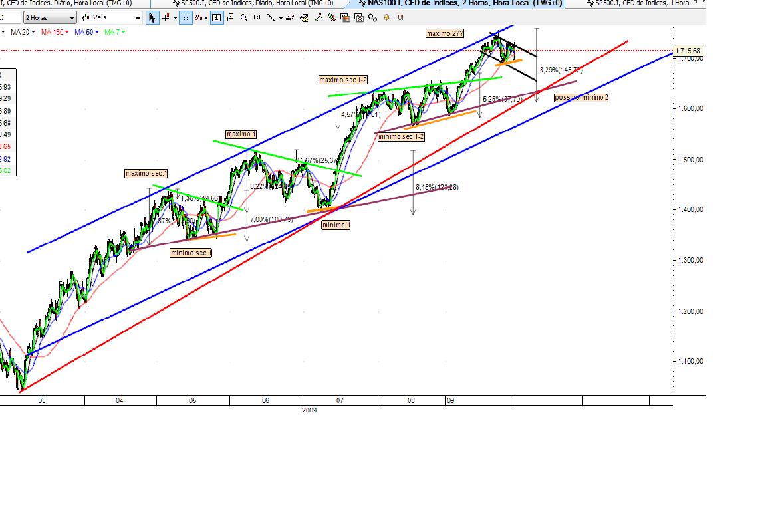Expand the crosshair tool dropdown arrow

coord(176,18)
